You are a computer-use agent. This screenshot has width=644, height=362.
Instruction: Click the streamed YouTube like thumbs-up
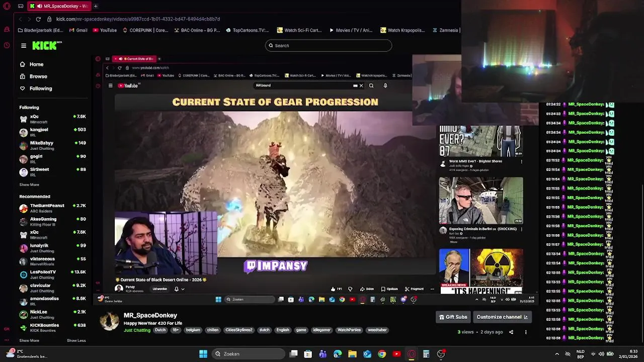click(x=333, y=289)
